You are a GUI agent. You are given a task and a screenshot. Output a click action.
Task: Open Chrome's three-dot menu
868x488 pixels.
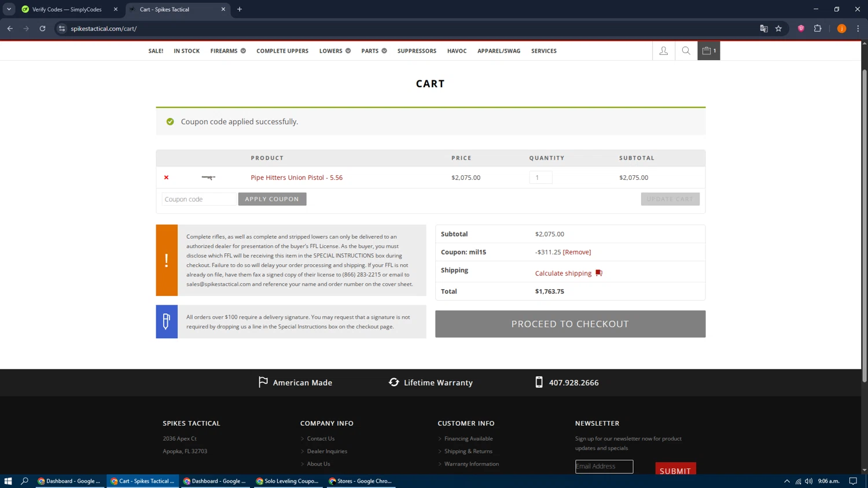(858, 28)
